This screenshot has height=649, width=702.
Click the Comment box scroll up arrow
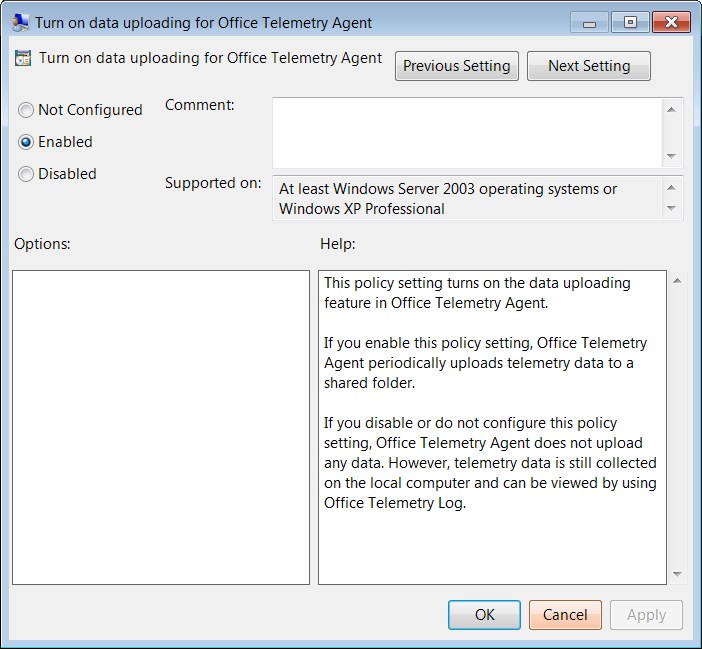671,110
